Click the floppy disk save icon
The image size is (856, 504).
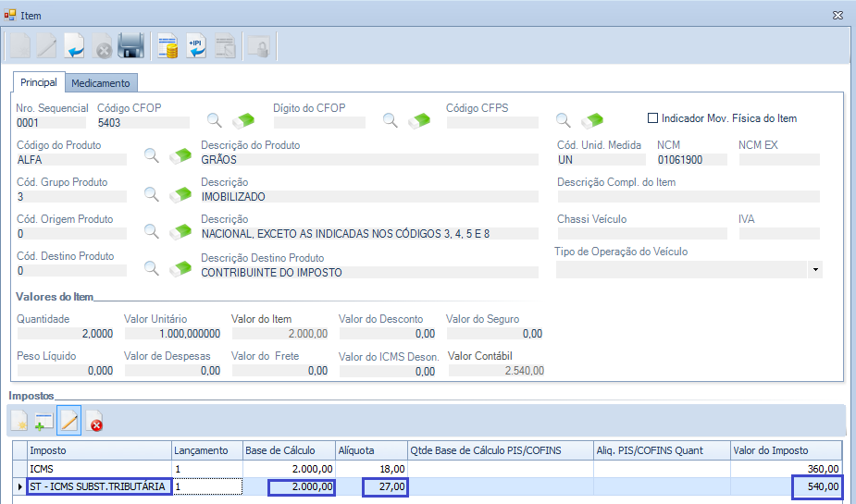(130, 46)
